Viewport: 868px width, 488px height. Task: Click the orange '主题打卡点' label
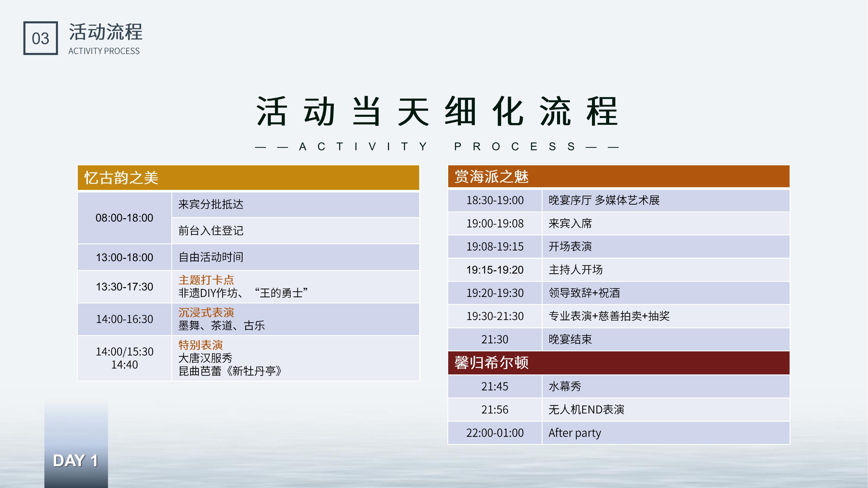206,280
